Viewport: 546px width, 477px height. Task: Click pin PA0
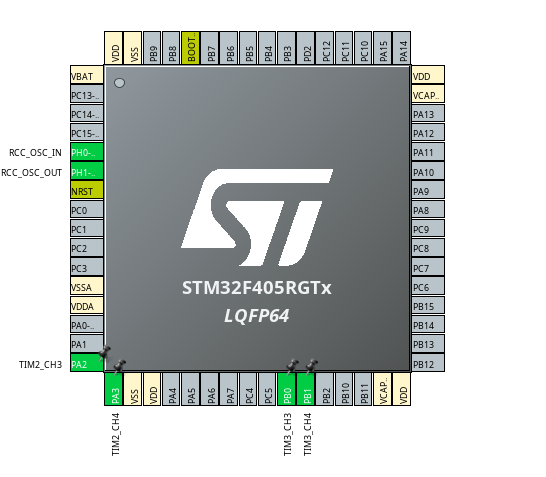[87, 325]
